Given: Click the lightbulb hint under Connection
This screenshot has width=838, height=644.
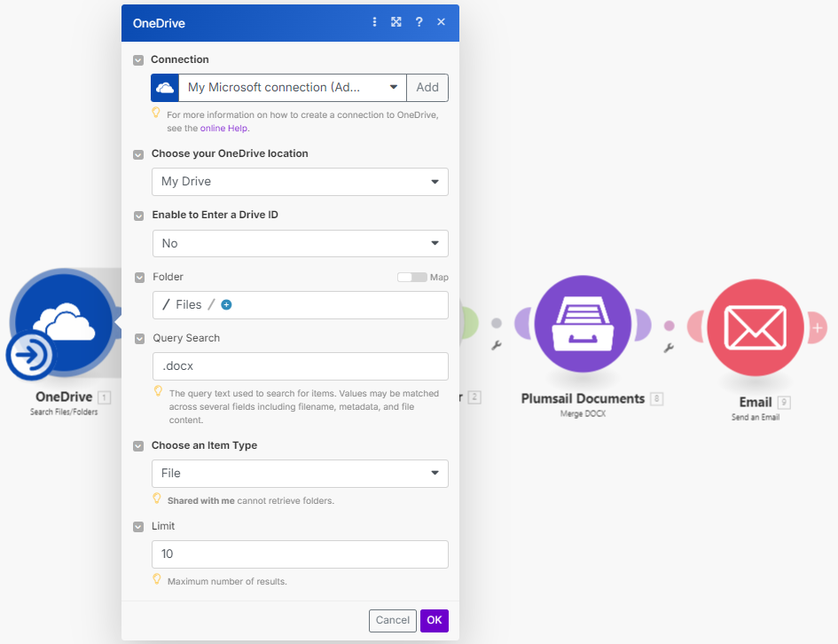Looking at the screenshot, I should point(156,113).
